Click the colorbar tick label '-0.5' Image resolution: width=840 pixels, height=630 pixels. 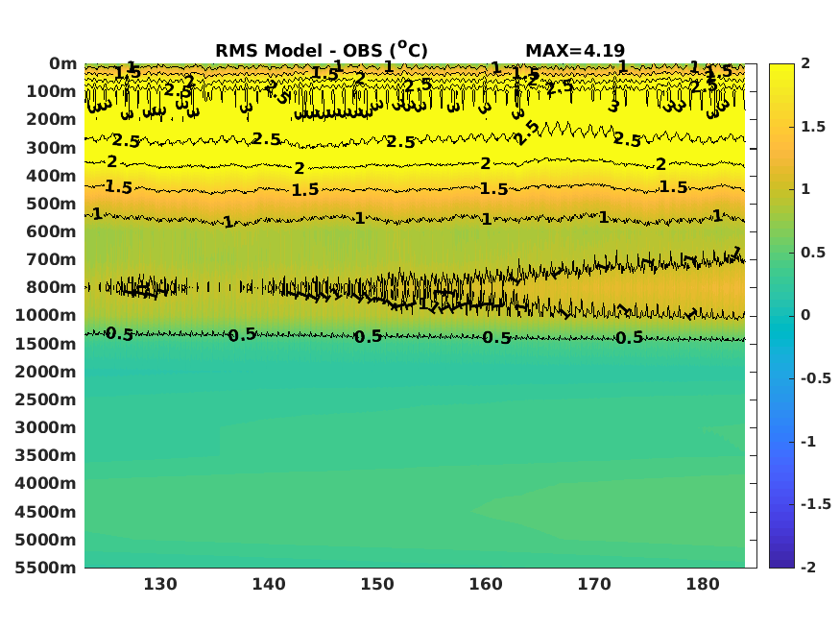[816, 378]
